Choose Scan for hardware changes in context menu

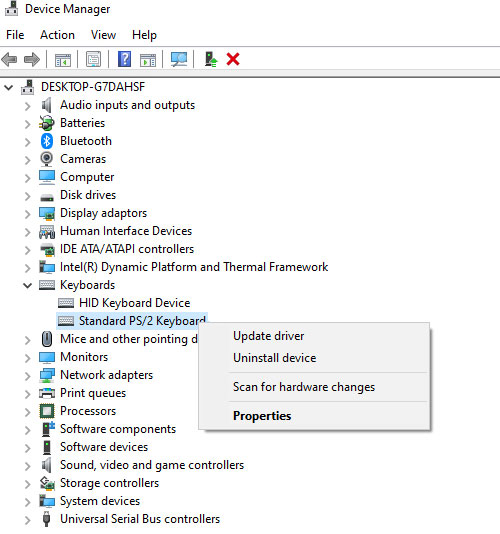[304, 387]
